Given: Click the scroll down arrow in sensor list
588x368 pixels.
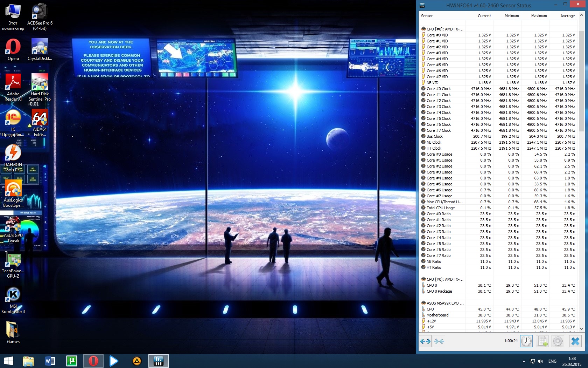Looking at the screenshot, I should coord(582,329).
